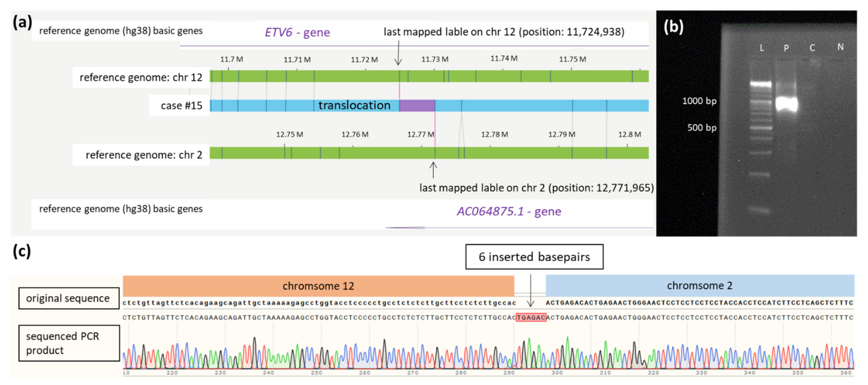Click the 'sequenced PCR product' label box
Image resolution: width=868 pixels, height=385 pixels.
(x=69, y=343)
